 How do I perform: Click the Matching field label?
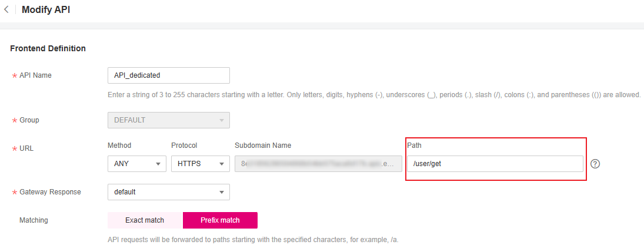(x=34, y=220)
